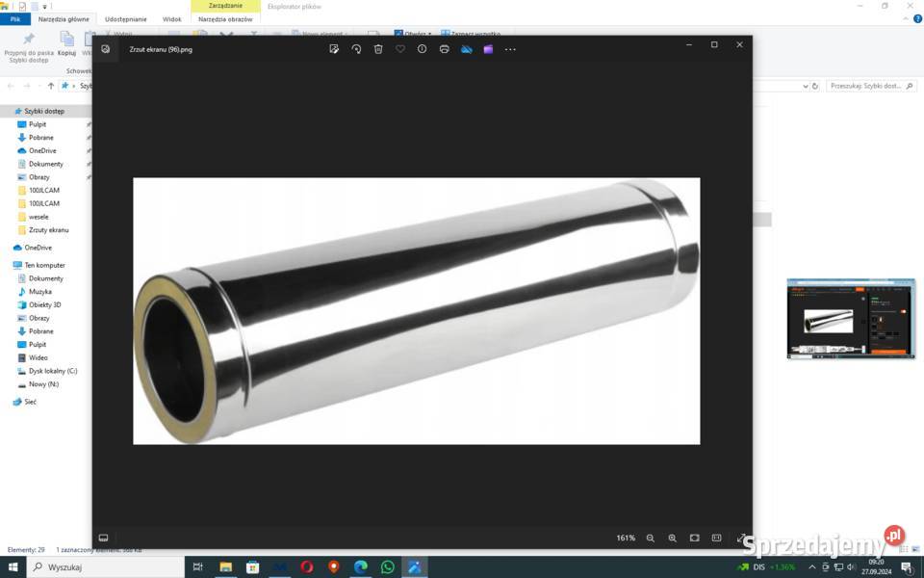Click the Edit image icon in Photos

334,49
